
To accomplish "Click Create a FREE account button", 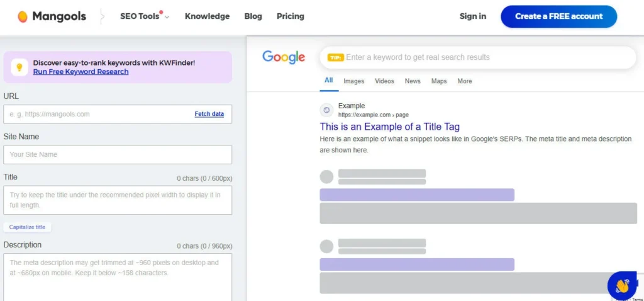I will 558,16.
